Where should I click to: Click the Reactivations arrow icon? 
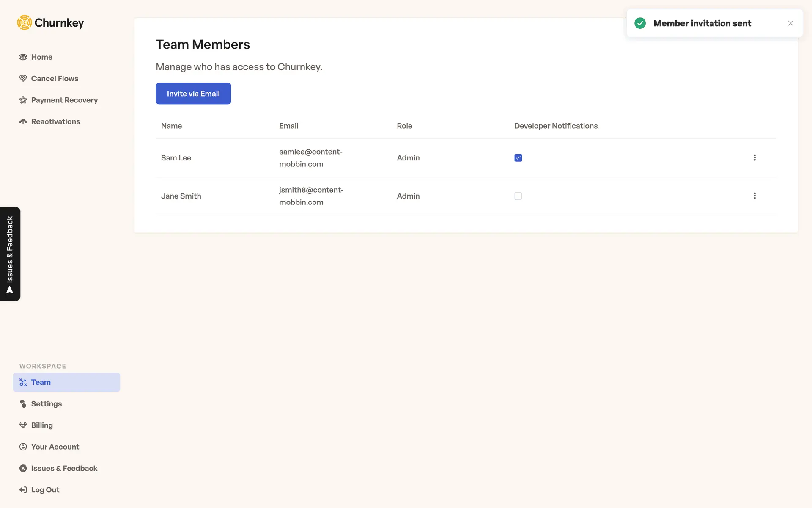pyautogui.click(x=23, y=121)
